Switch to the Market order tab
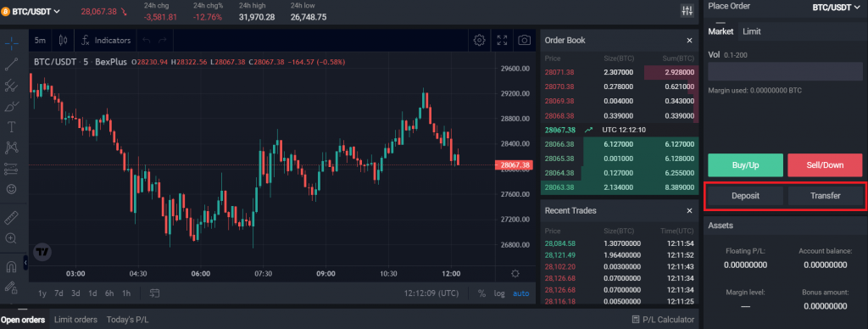This screenshot has width=868, height=329. click(x=721, y=31)
